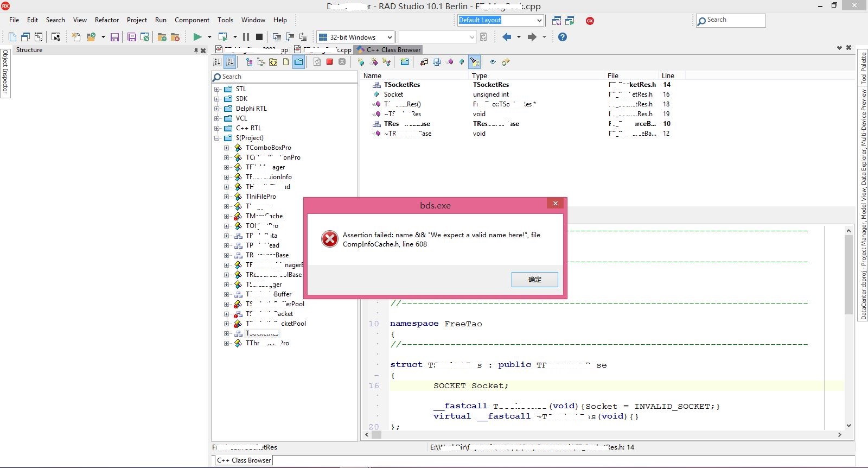868x468 pixels.
Task: Expand the TComboBoxPro class node
Action: click(227, 148)
